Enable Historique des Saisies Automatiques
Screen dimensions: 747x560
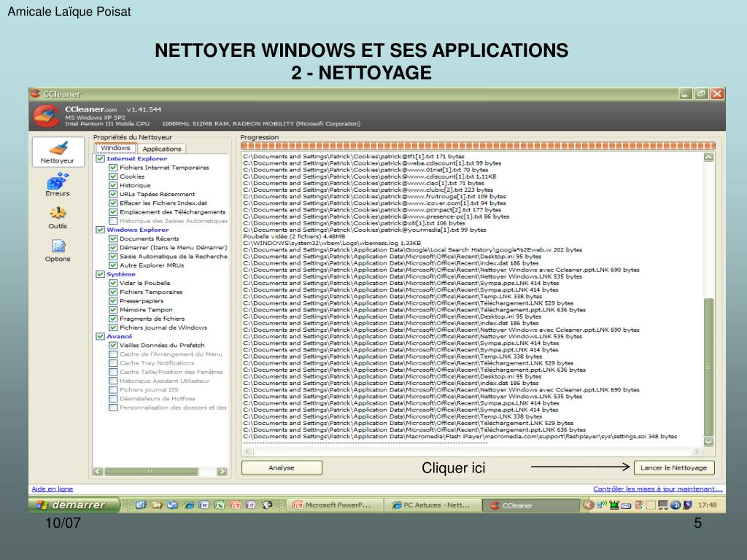point(113,221)
